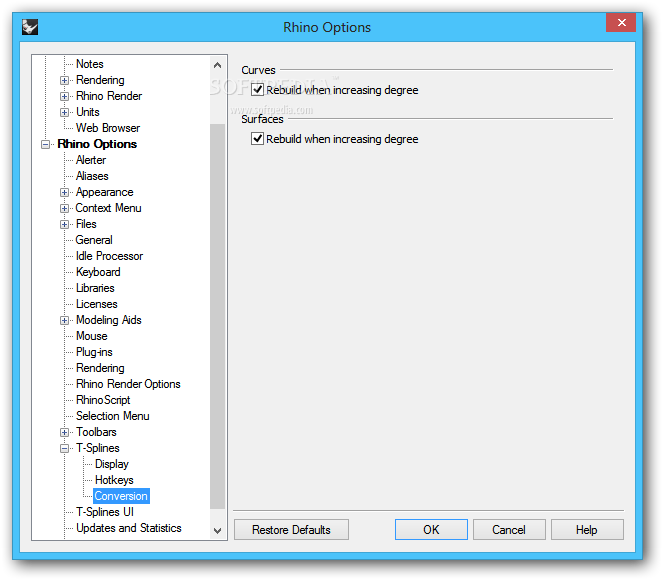Screen dimensions: 663x580
Task: Open Updates and Statistics page
Action: pos(129,528)
